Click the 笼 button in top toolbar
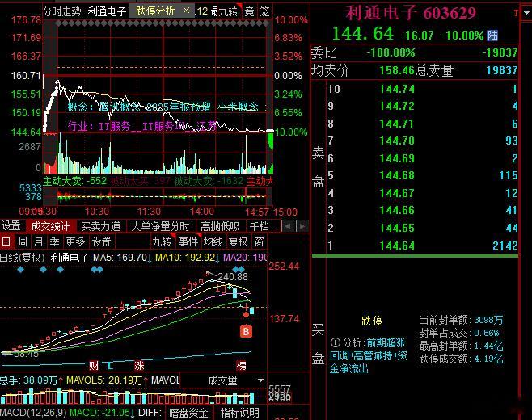532x420 pixels. tap(264, 11)
